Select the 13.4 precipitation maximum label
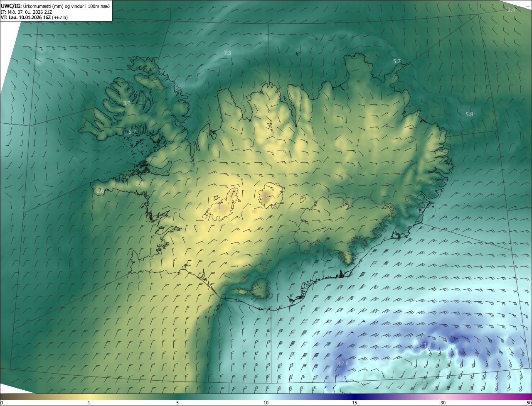 pos(425,345)
